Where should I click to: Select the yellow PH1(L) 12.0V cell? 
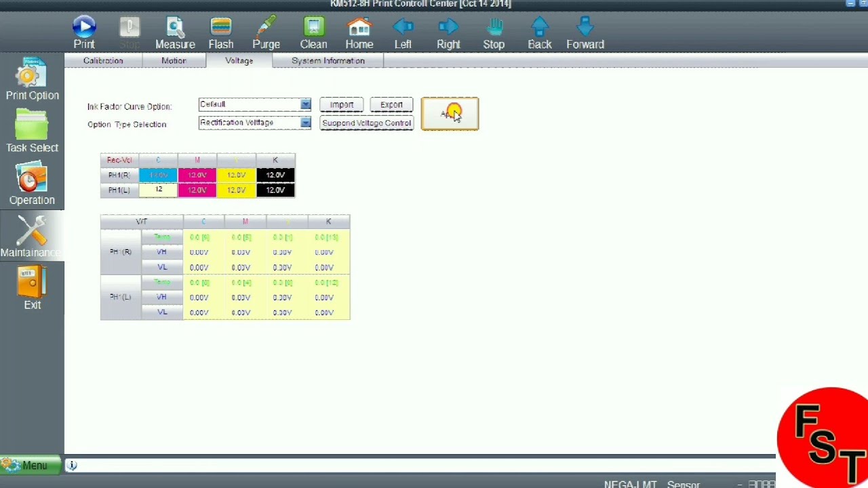point(237,190)
